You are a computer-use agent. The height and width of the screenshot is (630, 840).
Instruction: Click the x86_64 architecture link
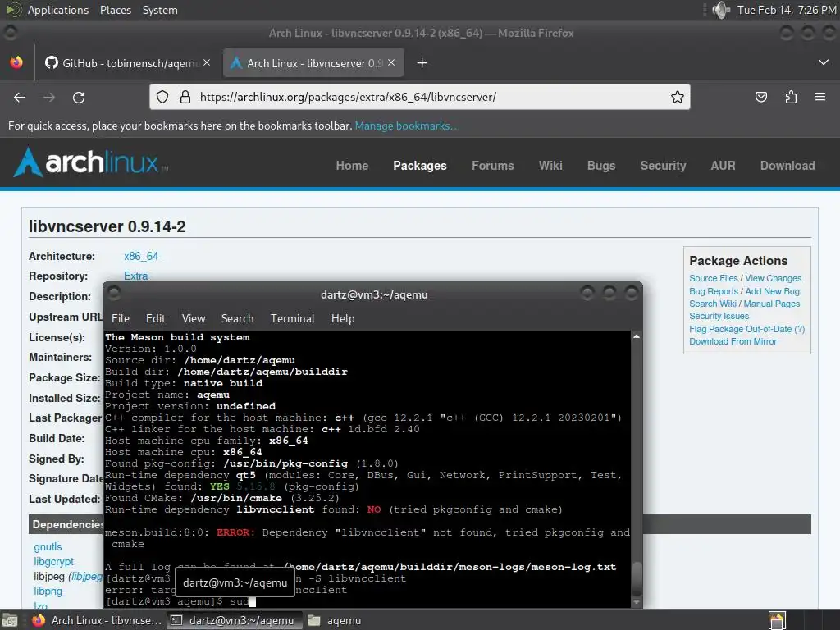[x=141, y=256]
